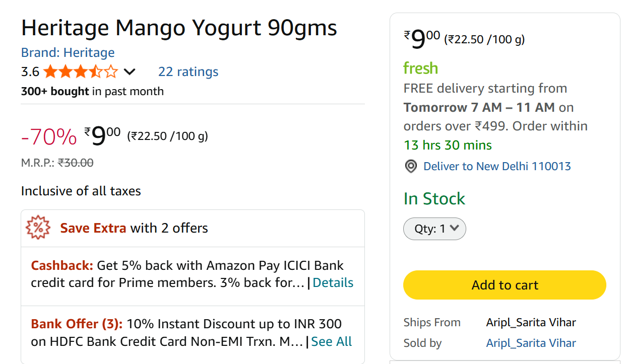Open the 22 ratings link
Viewport: 625px width, 364px height.
tap(188, 72)
